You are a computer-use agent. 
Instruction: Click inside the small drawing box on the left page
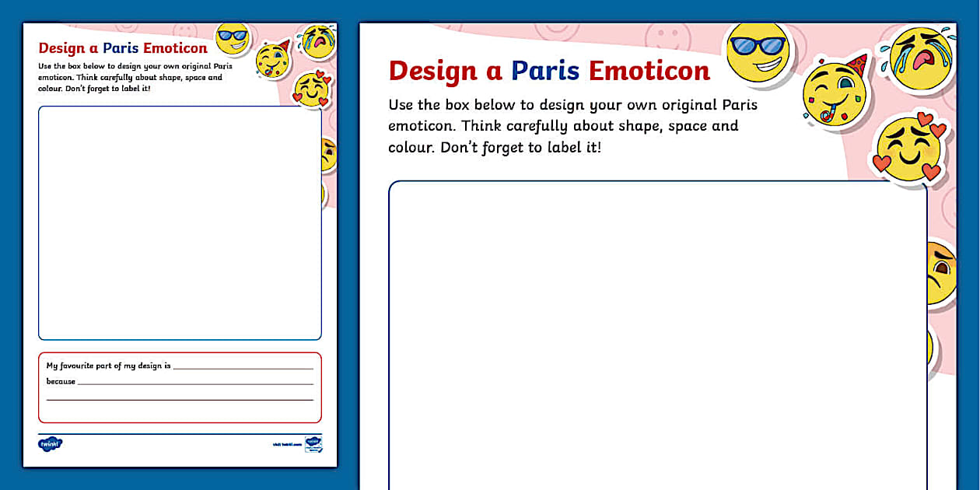(180, 223)
